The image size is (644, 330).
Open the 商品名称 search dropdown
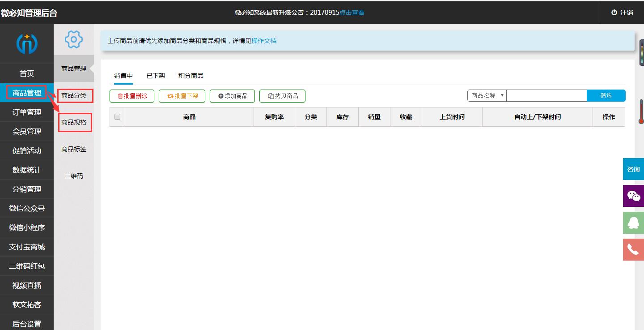pos(486,95)
